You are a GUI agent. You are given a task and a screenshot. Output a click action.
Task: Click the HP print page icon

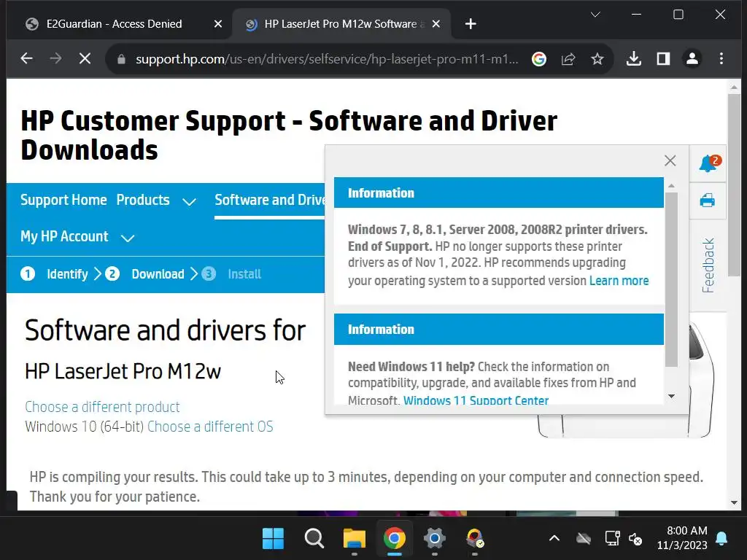pos(708,200)
